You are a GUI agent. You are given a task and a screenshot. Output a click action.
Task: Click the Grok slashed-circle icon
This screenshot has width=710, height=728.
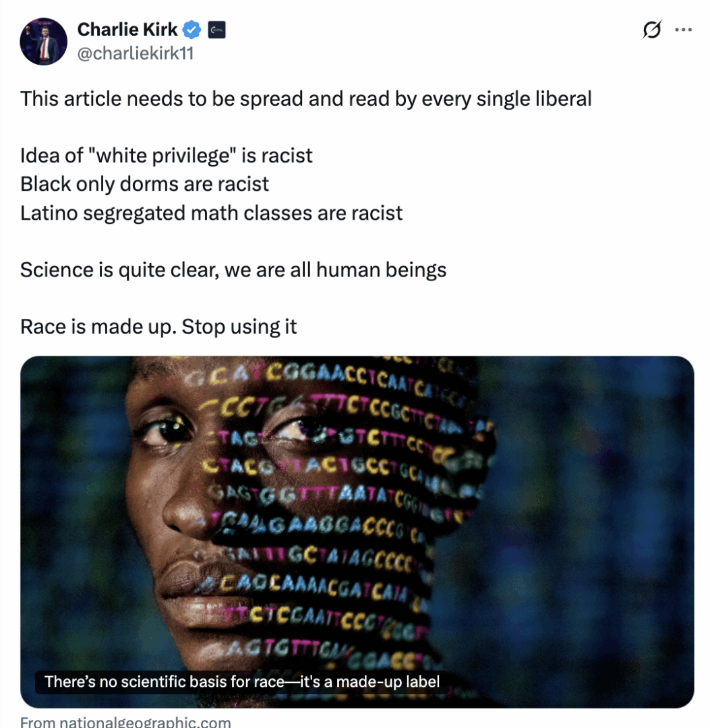click(651, 30)
